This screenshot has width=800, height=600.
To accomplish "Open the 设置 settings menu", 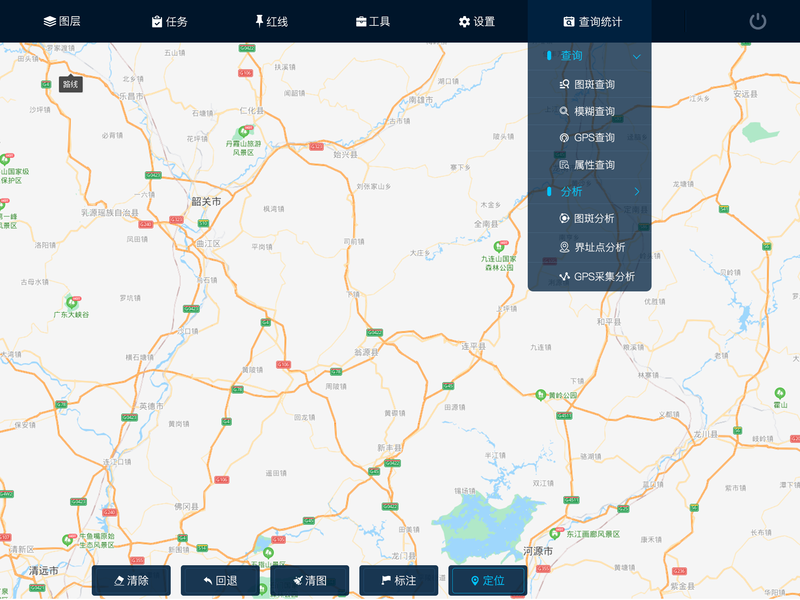I will point(477,21).
